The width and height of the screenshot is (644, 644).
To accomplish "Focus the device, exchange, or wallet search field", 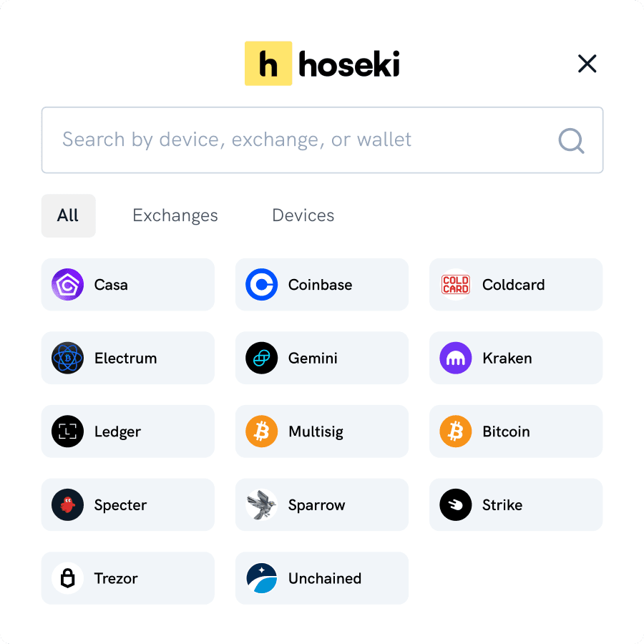I will 301,140.
